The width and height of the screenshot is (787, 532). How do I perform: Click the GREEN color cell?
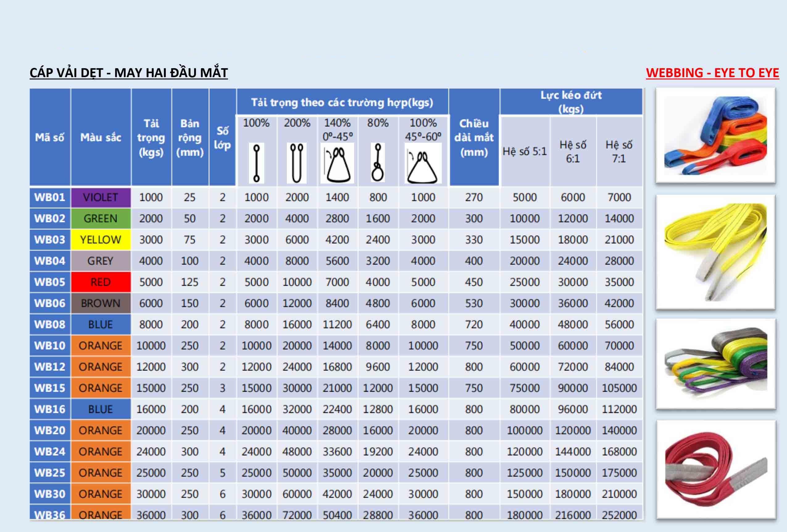(x=101, y=218)
